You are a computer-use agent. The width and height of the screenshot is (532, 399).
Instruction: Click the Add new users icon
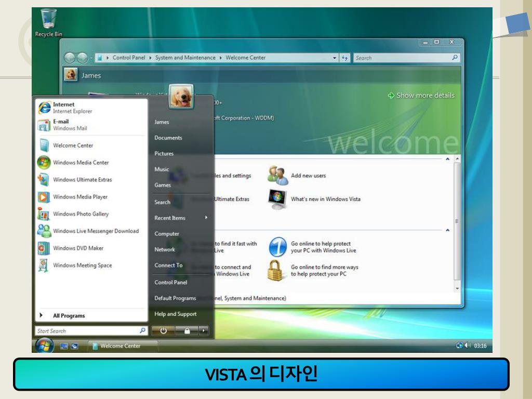tap(277, 176)
